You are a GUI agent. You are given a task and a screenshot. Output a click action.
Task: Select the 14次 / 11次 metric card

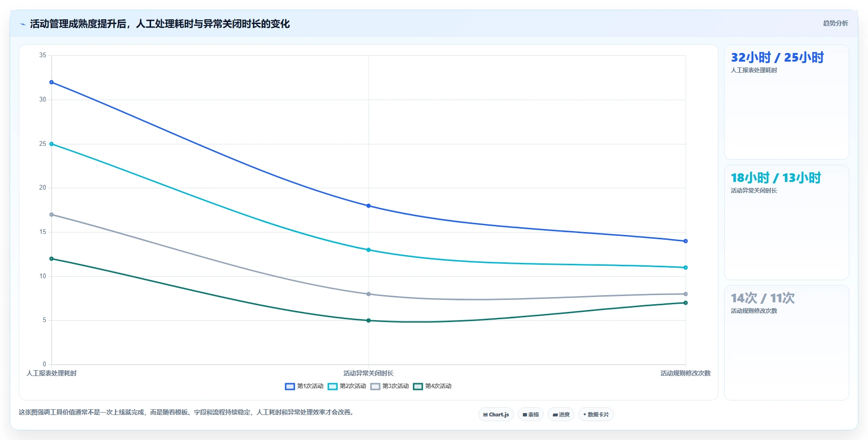pyautogui.click(x=787, y=343)
